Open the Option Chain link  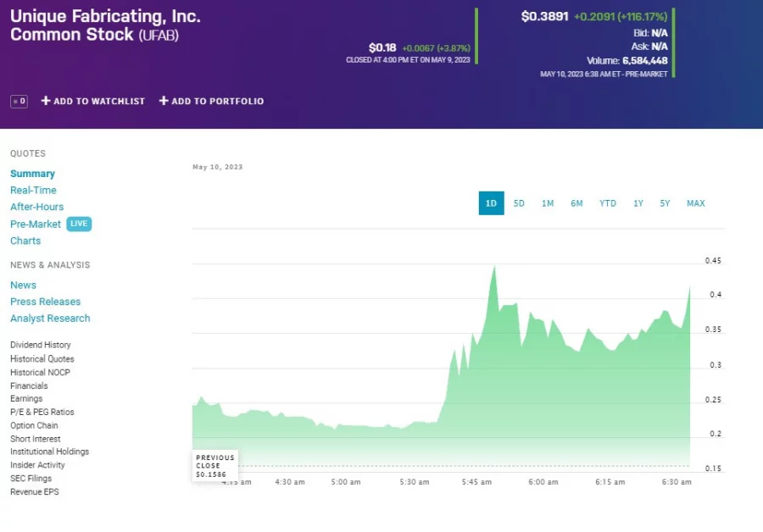[x=34, y=425]
